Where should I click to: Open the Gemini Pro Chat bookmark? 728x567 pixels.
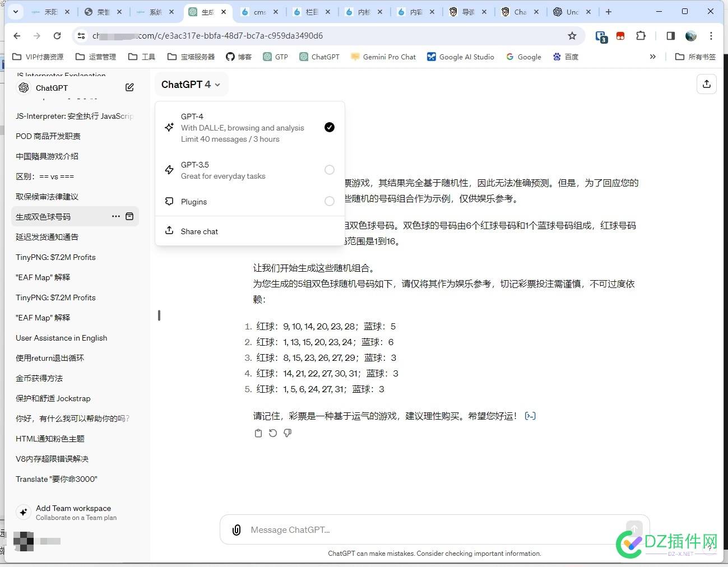383,57
